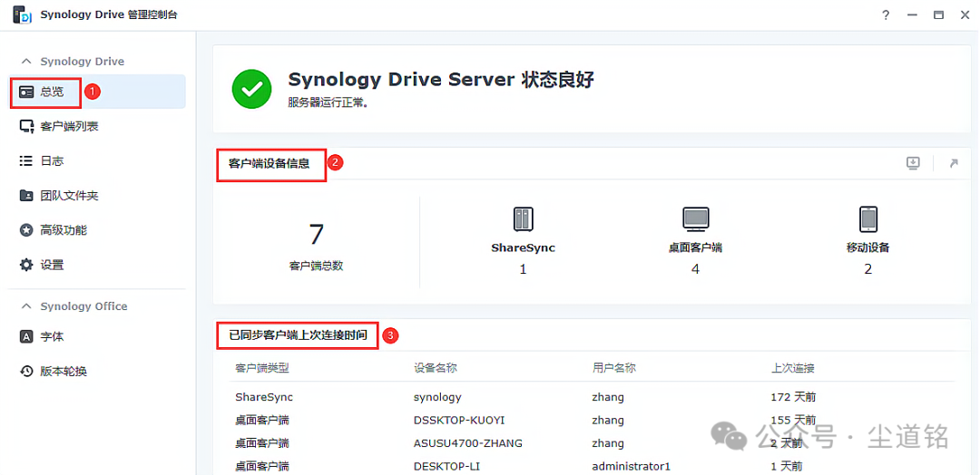The image size is (980, 475).
Task: Open help question mark button
Action: click(x=886, y=15)
